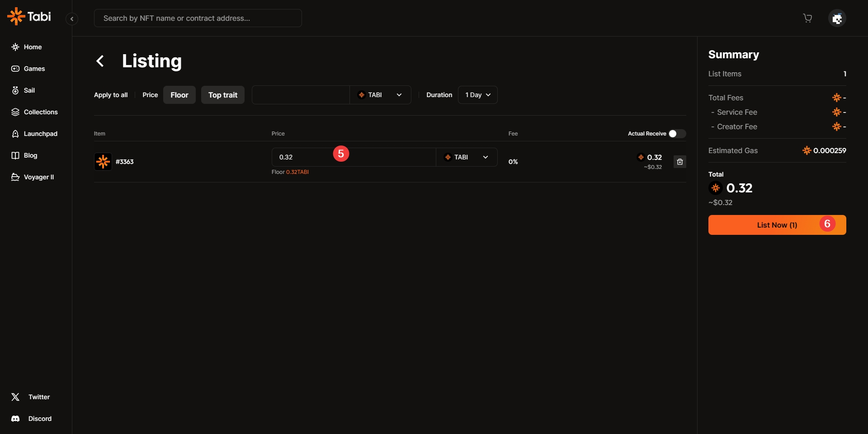Image resolution: width=868 pixels, height=434 pixels.
Task: Click the NFT search field
Action: pos(198,18)
